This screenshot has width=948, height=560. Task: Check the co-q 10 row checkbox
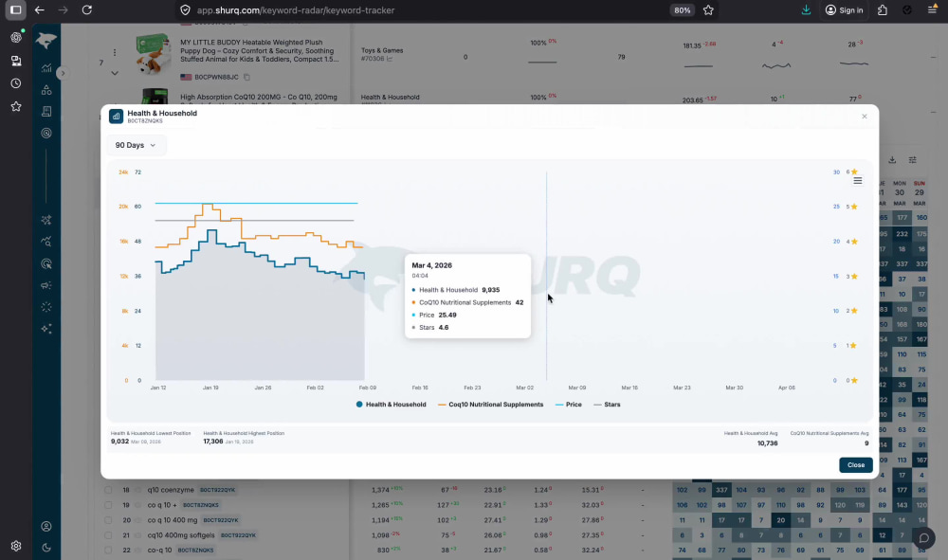click(x=108, y=551)
